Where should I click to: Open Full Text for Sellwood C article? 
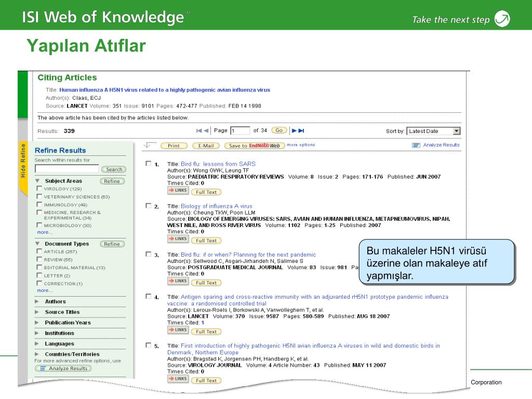point(206,283)
